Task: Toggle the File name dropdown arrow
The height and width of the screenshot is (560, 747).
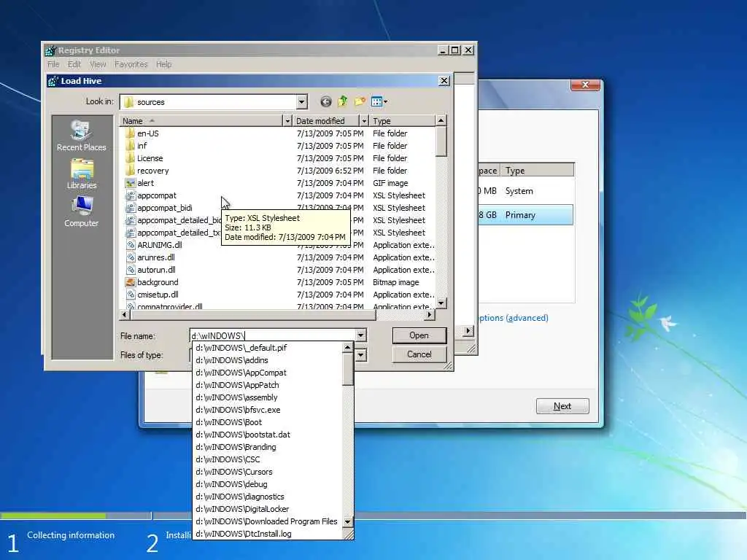Action: click(x=360, y=335)
